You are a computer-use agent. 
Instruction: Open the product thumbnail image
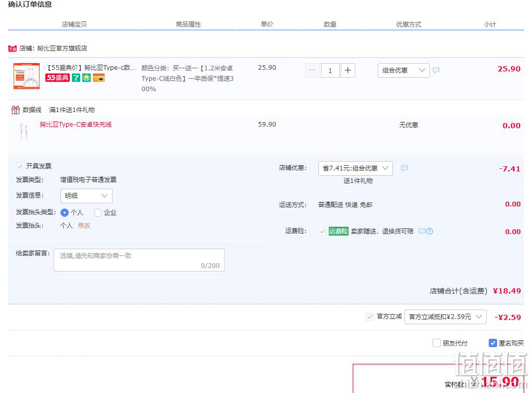click(27, 76)
